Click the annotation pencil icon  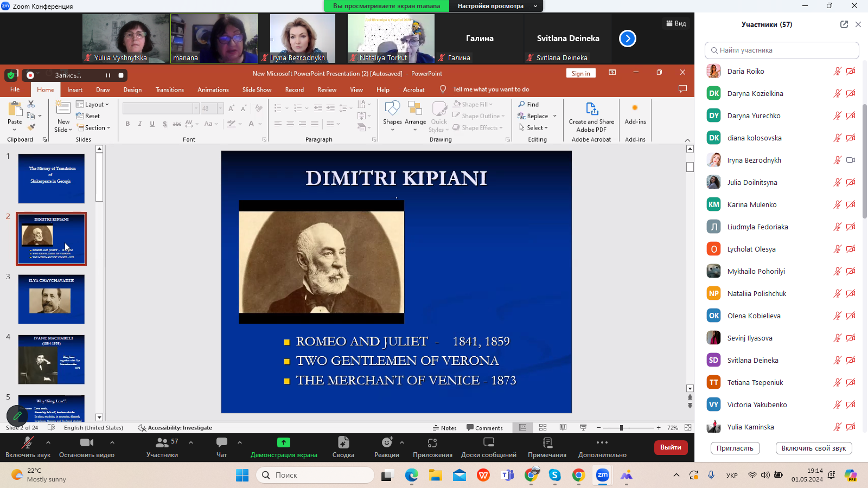click(17, 416)
